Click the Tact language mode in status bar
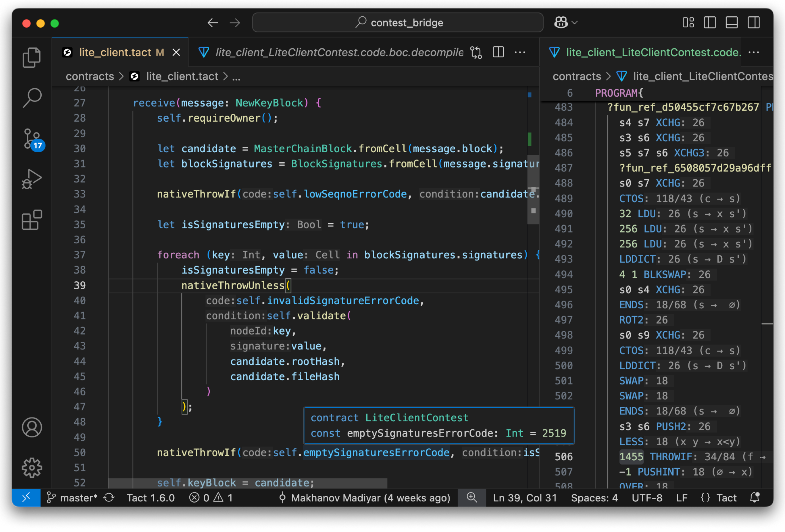The height and width of the screenshot is (532, 785). (x=726, y=498)
